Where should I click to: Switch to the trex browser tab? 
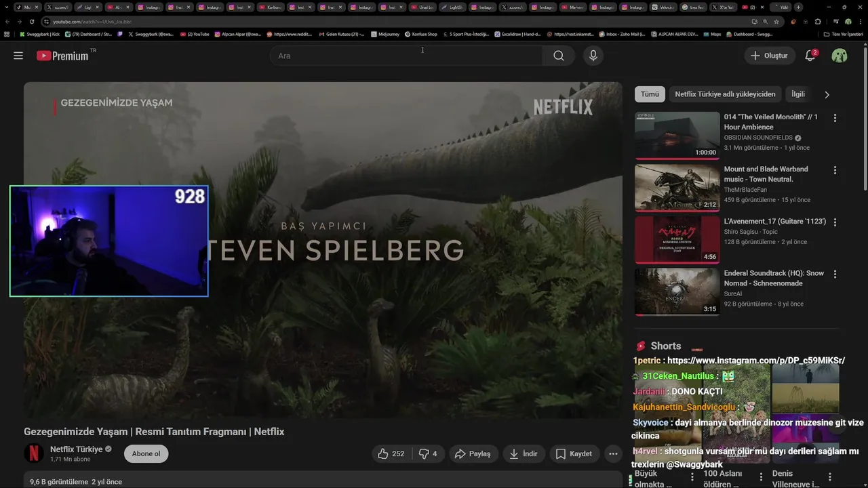692,7
